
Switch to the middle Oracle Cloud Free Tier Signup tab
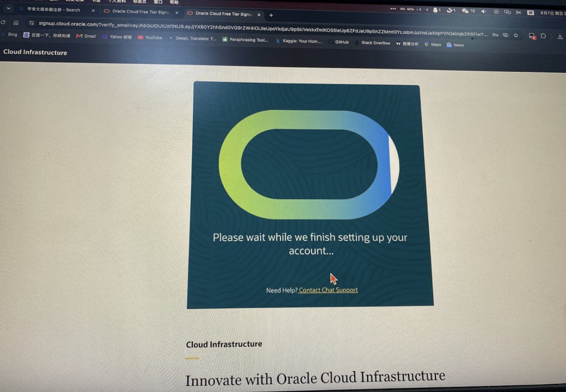(137, 12)
